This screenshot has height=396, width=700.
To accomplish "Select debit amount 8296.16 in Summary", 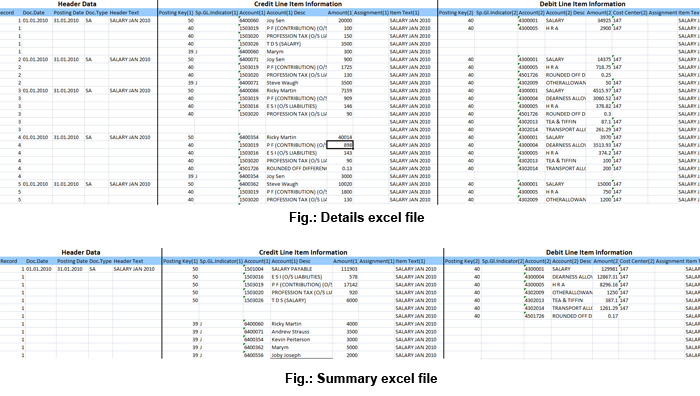I will point(609,285).
